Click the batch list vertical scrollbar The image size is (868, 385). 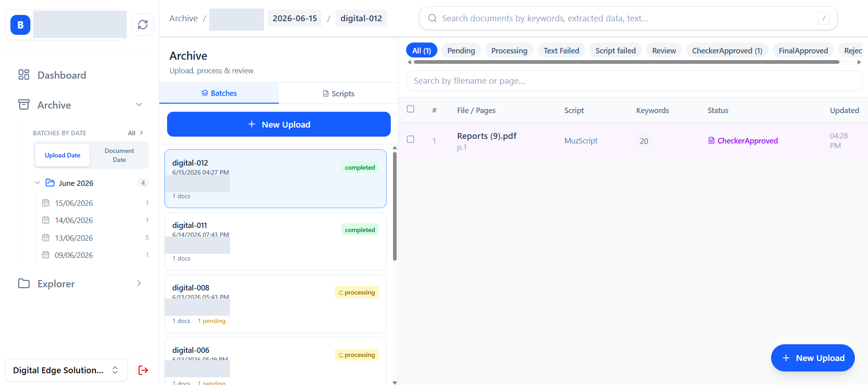[x=395, y=206]
